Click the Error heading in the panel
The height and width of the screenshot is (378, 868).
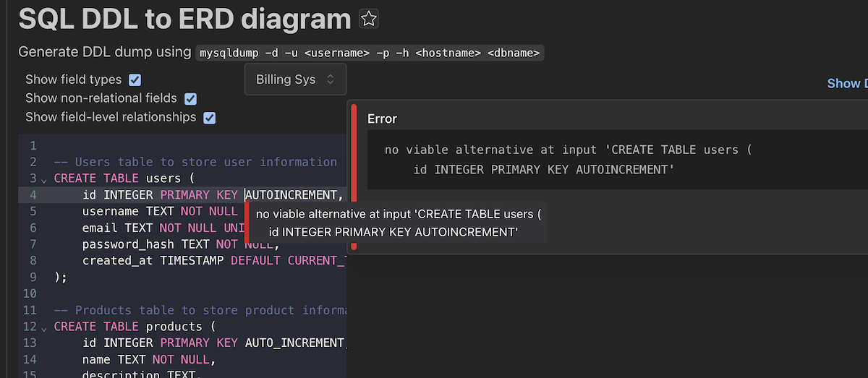click(x=382, y=119)
